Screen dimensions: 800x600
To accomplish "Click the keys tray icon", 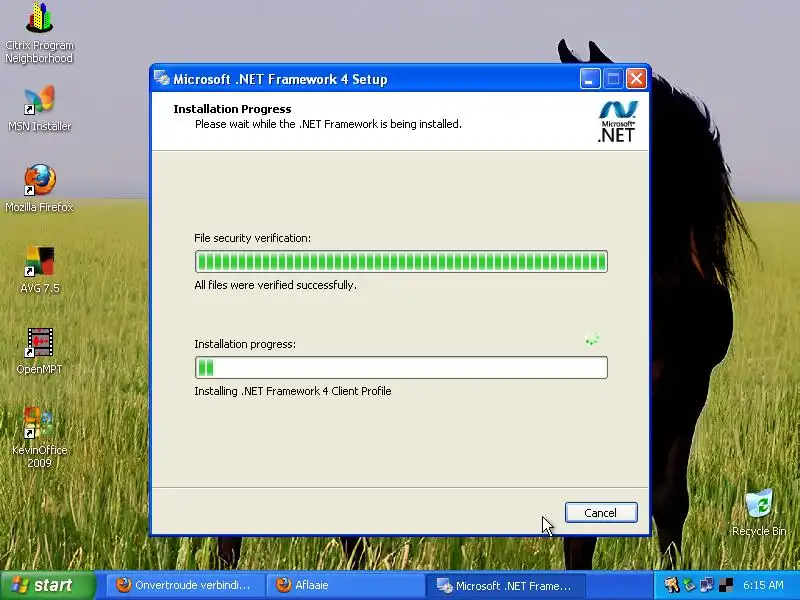I will click(671, 585).
